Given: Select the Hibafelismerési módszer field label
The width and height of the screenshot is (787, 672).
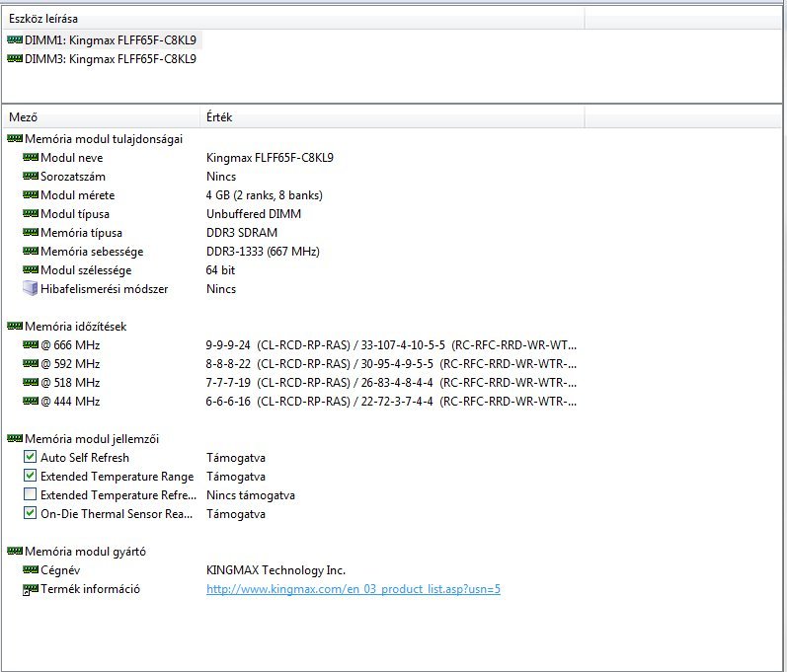Looking at the screenshot, I should point(105,289).
